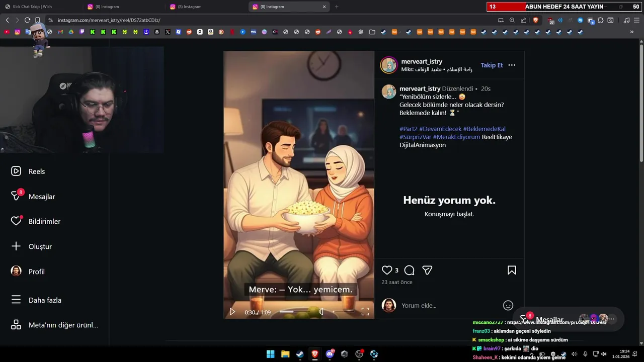Open the YouTube bookmark
The width and height of the screenshot is (644, 362).
7,32
